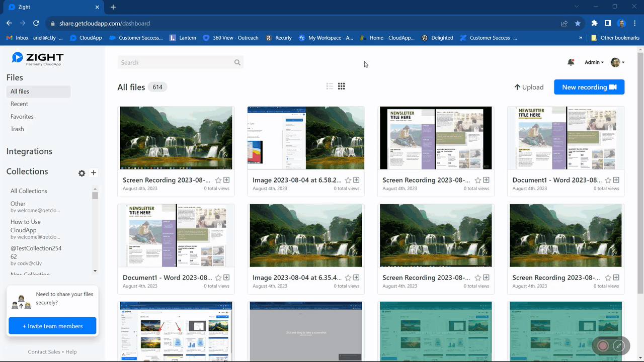Open Image 6.58.2 thumbnail

[x=306, y=138]
